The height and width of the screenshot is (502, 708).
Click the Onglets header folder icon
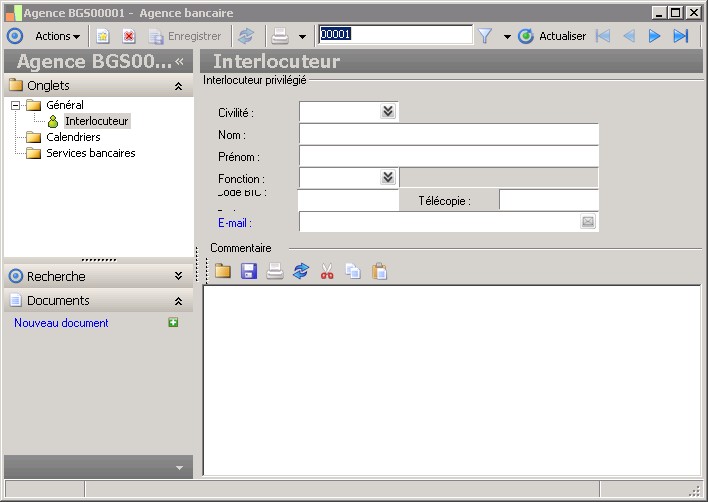point(16,85)
